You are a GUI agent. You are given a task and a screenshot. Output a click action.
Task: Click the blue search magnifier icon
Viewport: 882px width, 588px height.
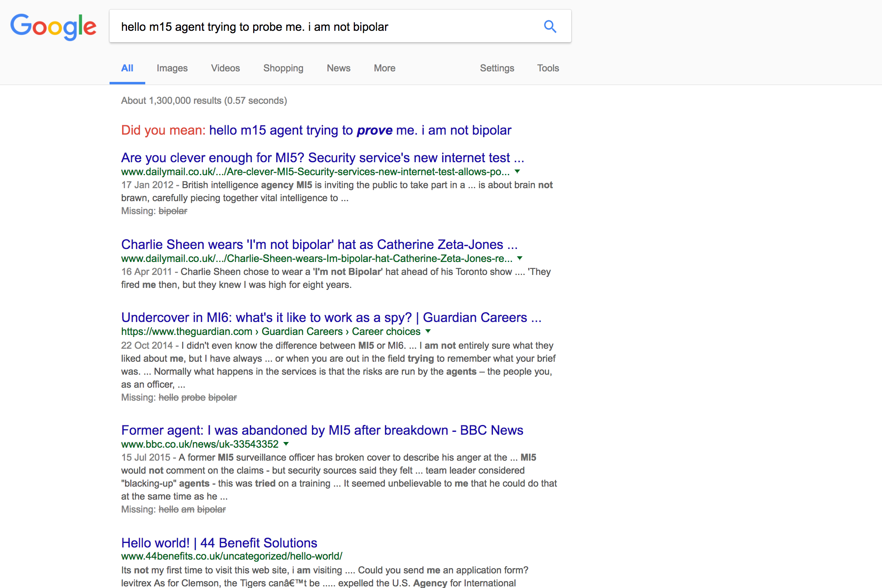tap(550, 26)
